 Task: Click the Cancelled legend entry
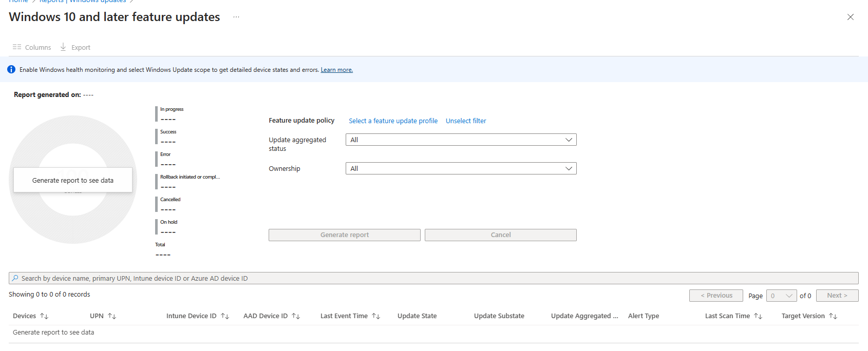pyautogui.click(x=168, y=204)
